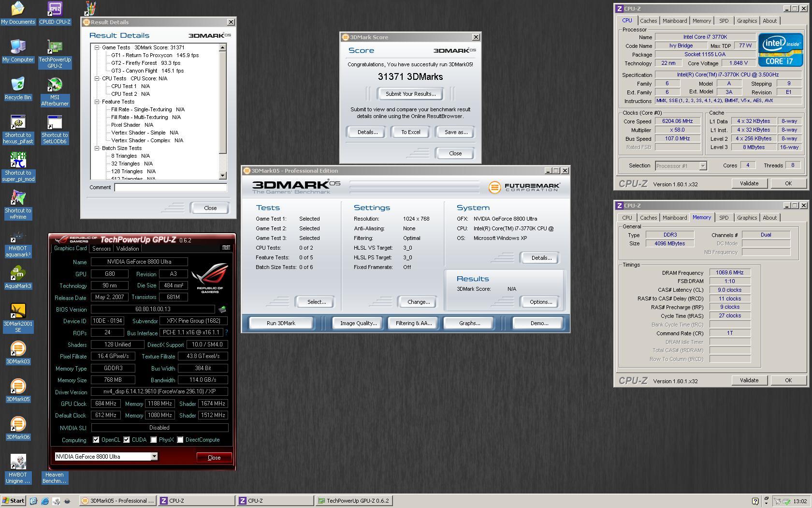Toggle the PhysX checkbox in GPU-Z
The height and width of the screenshot is (508, 812).
(x=154, y=440)
